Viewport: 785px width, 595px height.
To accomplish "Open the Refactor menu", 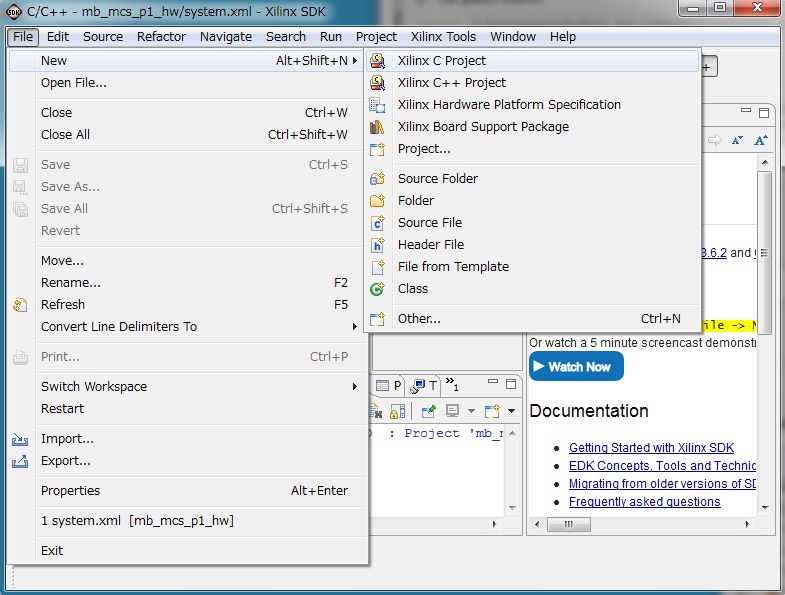I will [161, 37].
